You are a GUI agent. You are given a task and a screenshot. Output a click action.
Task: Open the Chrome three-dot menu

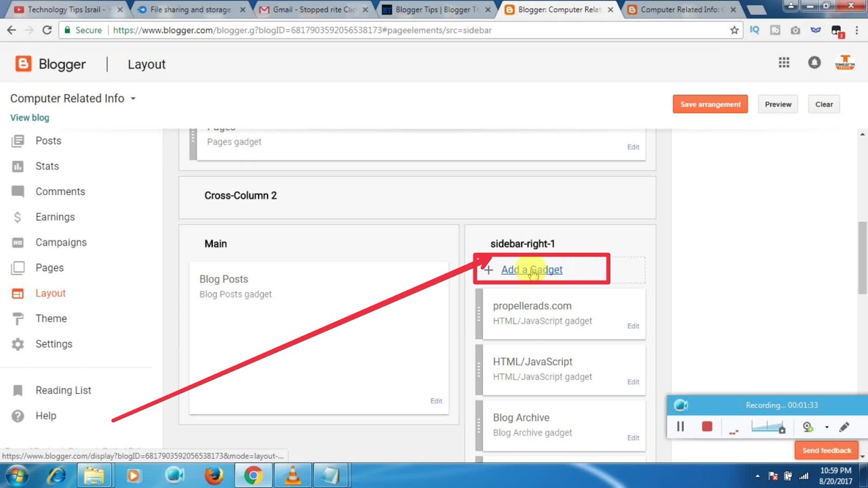click(x=857, y=30)
